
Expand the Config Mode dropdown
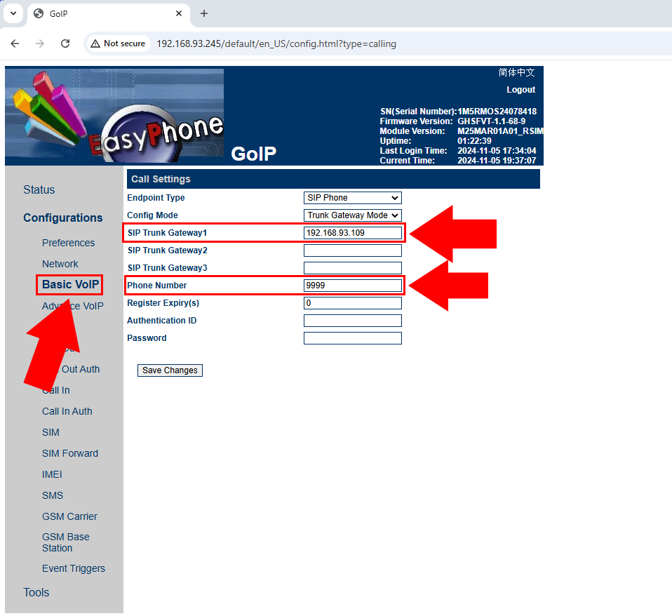(352, 215)
